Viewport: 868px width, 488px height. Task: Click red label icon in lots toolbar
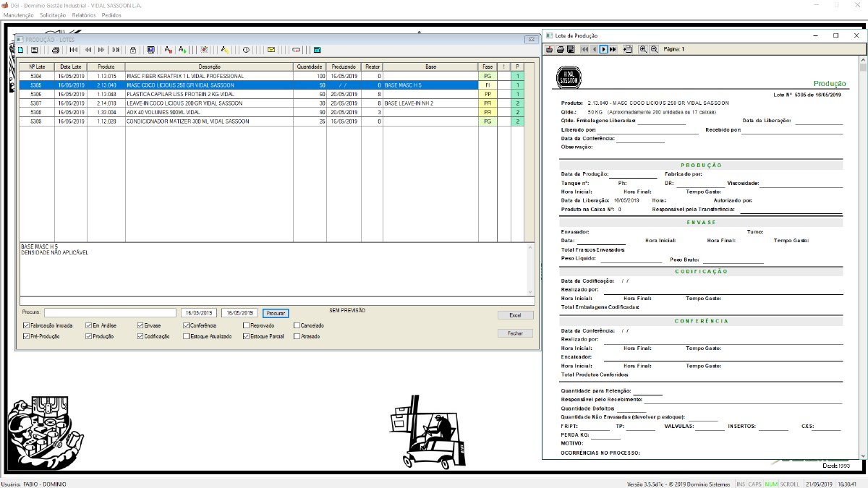[297, 50]
